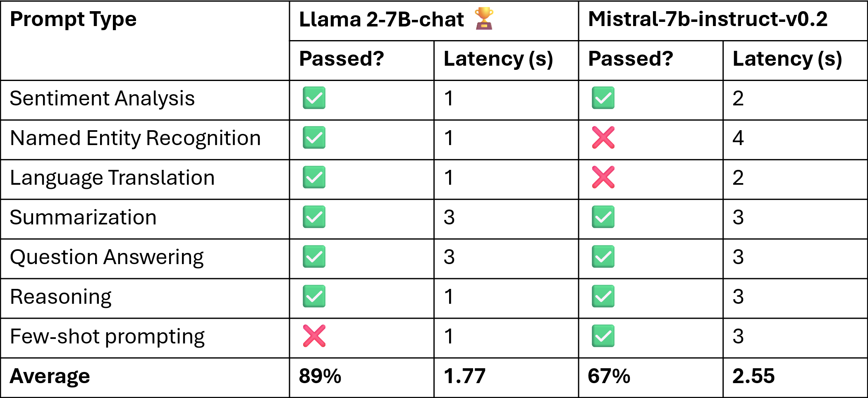Click Mistral's green checkmark for Sentiment Analysis
Image resolution: width=868 pixels, height=398 pixels.
point(603,98)
